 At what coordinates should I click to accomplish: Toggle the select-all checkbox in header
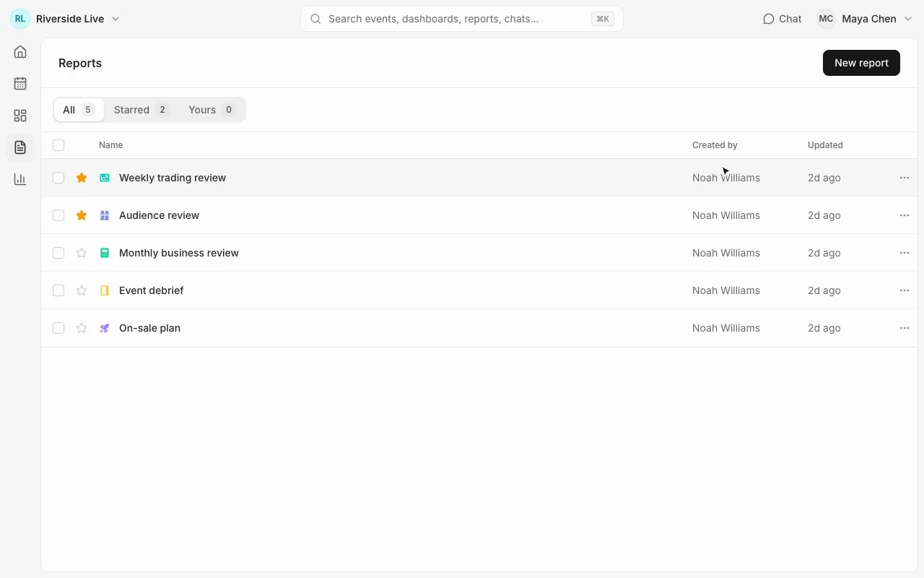pyautogui.click(x=58, y=145)
